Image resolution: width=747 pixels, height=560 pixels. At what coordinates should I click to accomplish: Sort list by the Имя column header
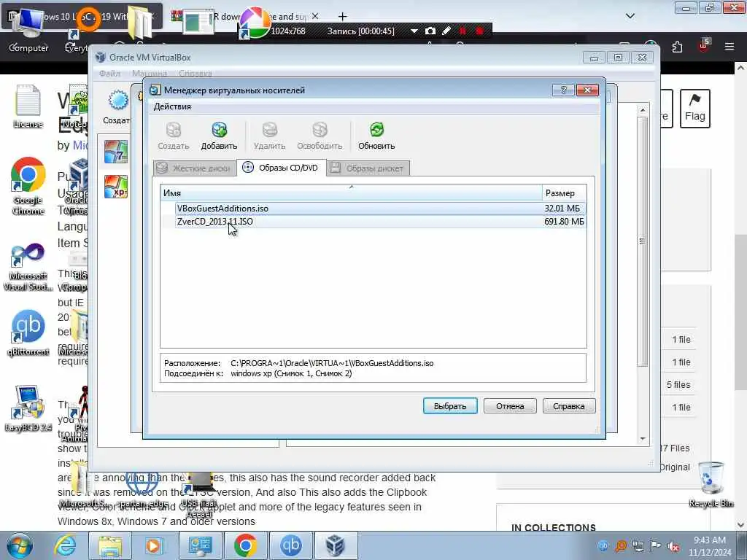(x=351, y=192)
